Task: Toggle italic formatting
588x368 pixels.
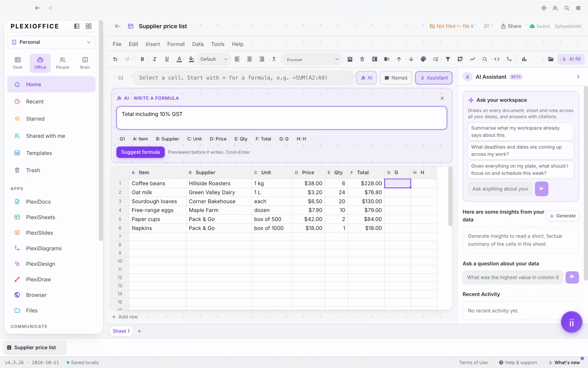Action: (x=155, y=59)
